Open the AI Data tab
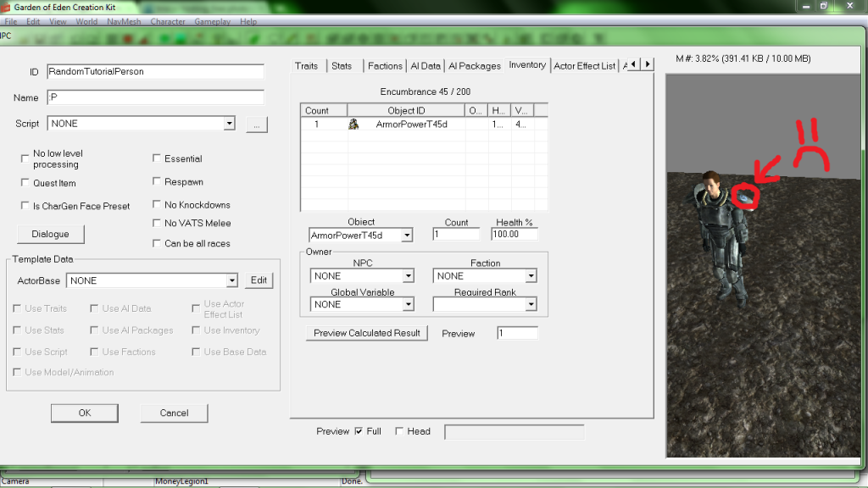This screenshot has width=868, height=488. 426,66
